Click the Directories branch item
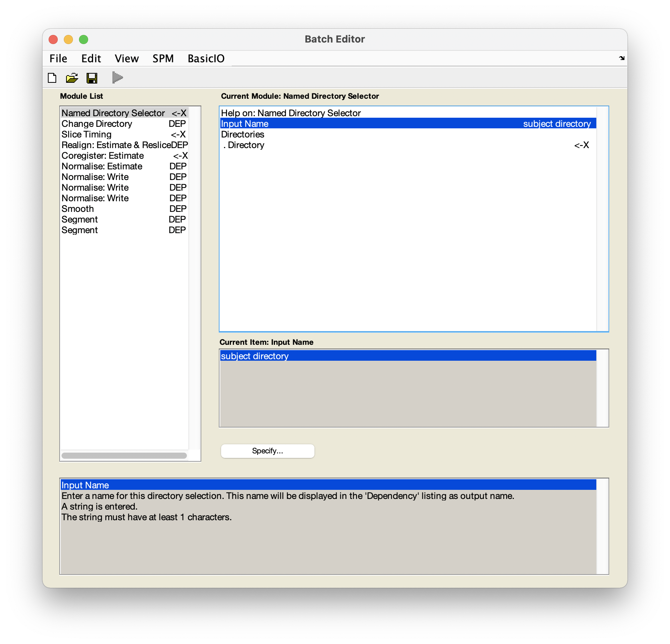This screenshot has width=670, height=644. [242, 134]
